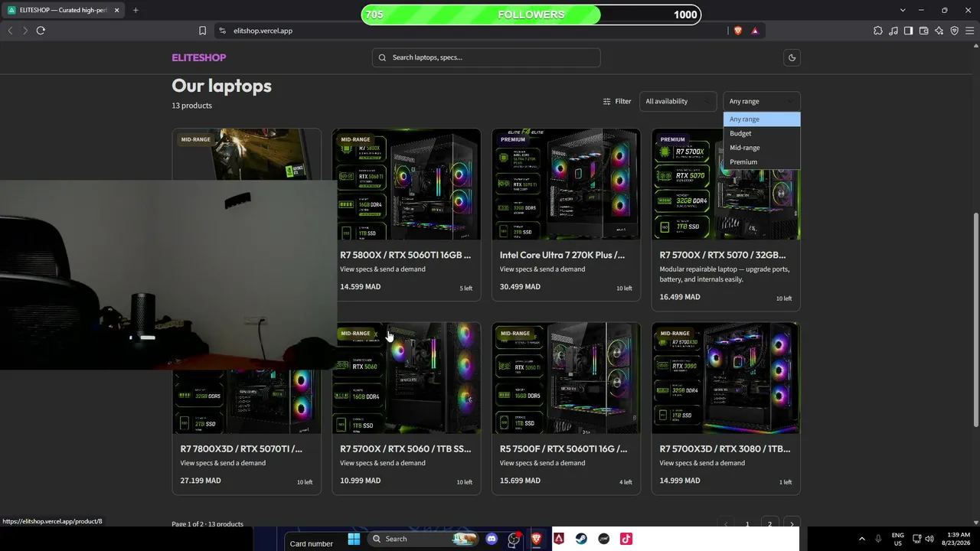Show hidden system tray icons
The width and height of the screenshot is (980, 551).
pyautogui.click(x=861, y=539)
